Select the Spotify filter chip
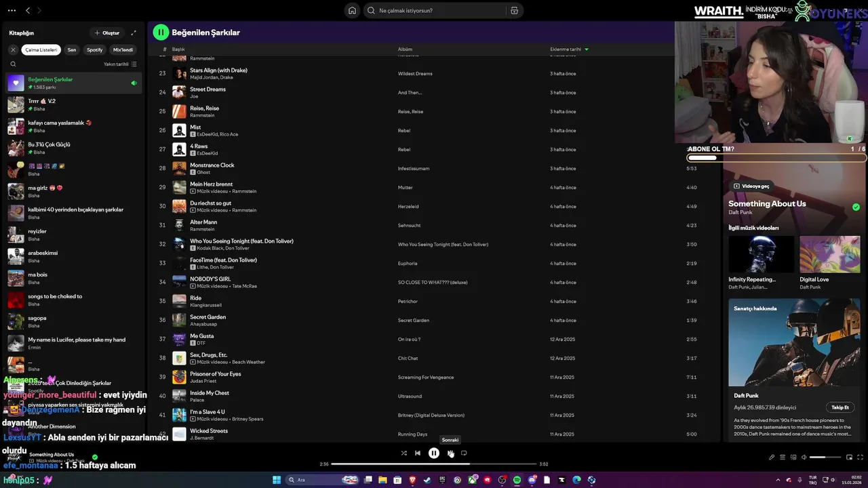Image resolution: width=868 pixels, height=488 pixels. tap(95, 49)
